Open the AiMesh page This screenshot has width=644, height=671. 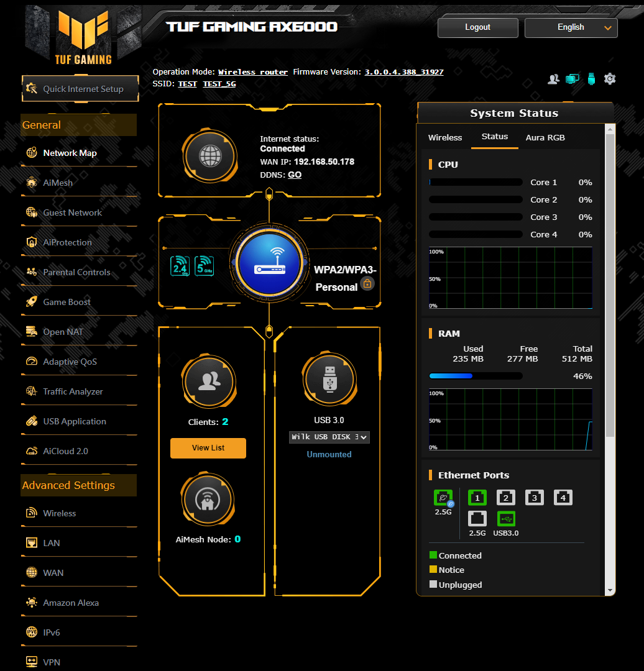click(79, 183)
